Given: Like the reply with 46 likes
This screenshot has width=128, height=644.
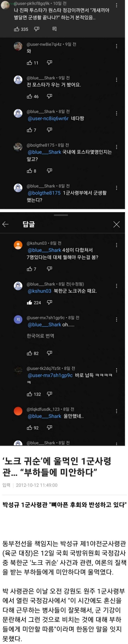Looking at the screenshot, I should [x=29, y=96].
